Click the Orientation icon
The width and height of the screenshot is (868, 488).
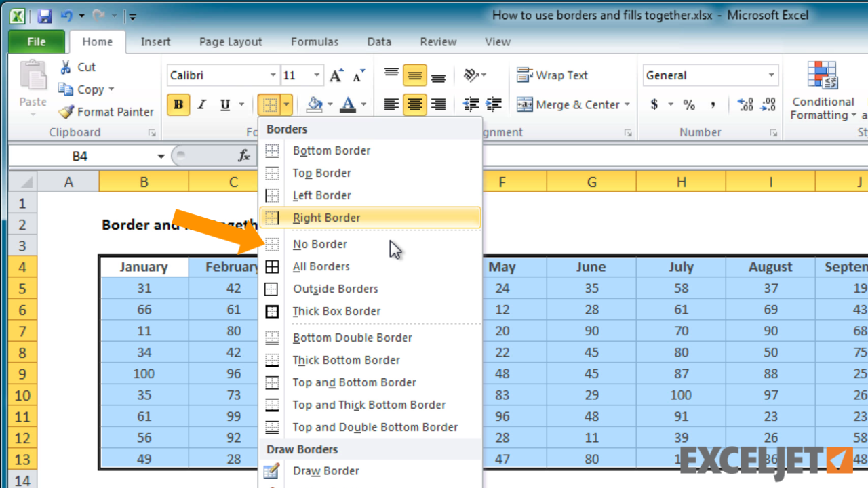point(472,75)
